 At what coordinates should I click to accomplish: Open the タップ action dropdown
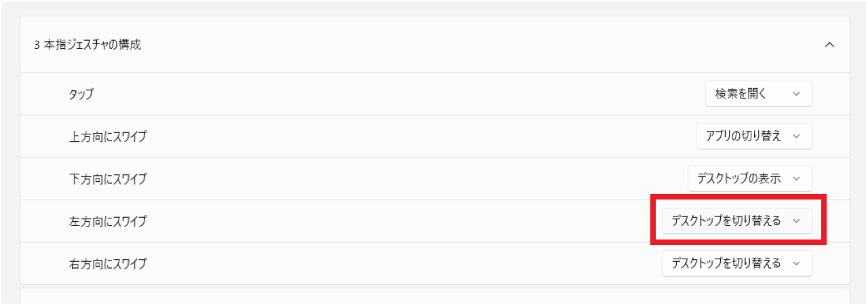[x=758, y=94]
